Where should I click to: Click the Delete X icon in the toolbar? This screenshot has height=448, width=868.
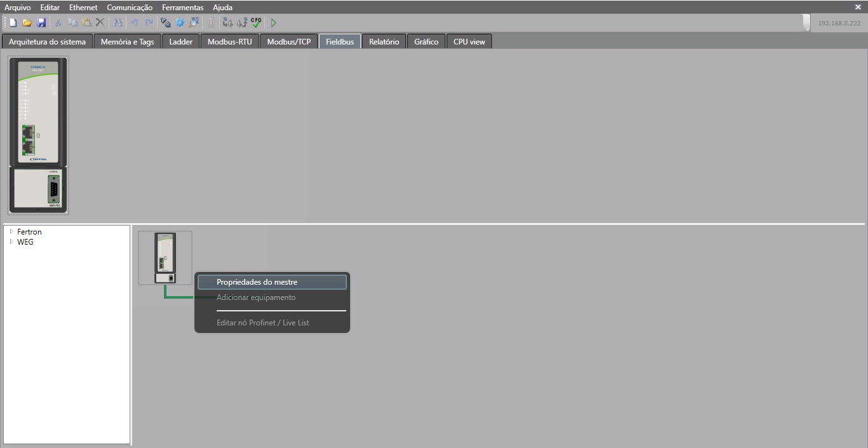pos(100,23)
